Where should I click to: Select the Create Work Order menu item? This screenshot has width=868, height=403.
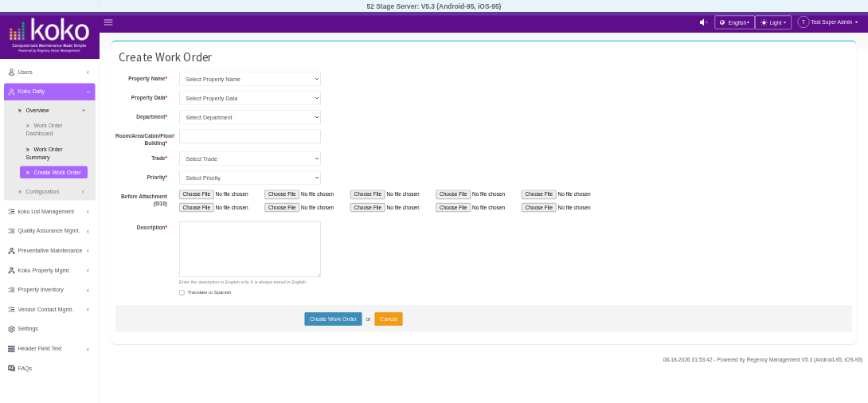point(53,173)
